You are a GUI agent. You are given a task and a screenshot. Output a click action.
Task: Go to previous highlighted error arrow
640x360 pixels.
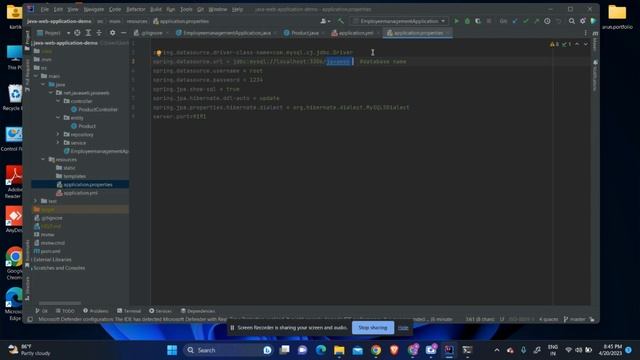[x=577, y=44]
